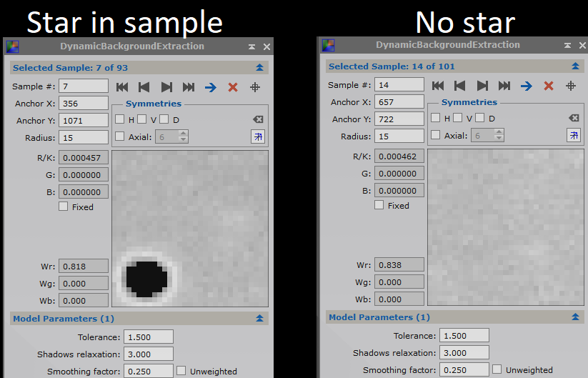
Task: Go to previous sample in left DBE window
Action: (x=144, y=87)
